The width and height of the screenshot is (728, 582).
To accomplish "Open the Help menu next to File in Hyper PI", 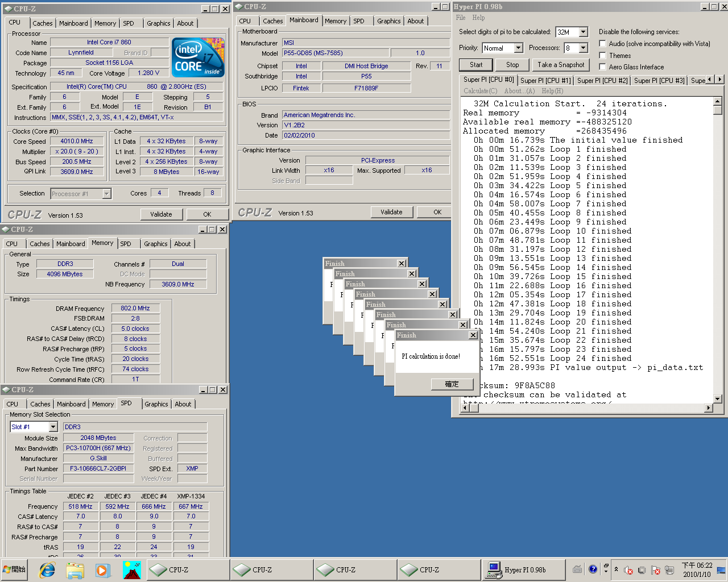I will click(x=478, y=18).
